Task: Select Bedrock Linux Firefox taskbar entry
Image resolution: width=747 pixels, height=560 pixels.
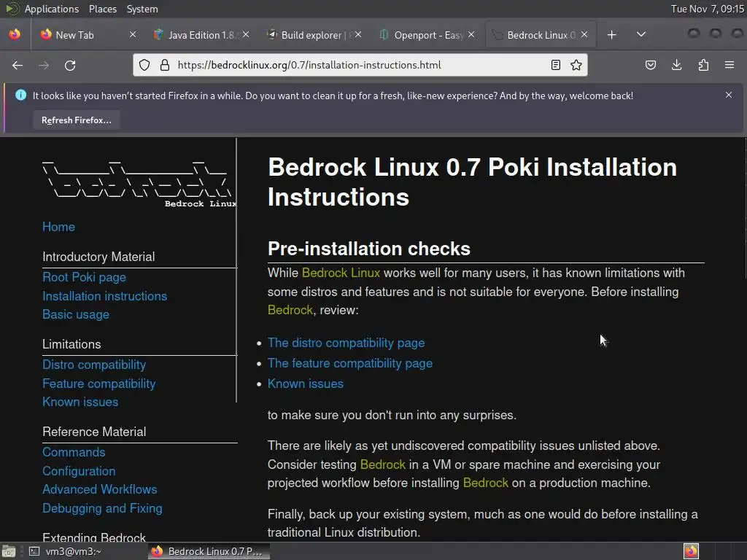Action: (208, 551)
